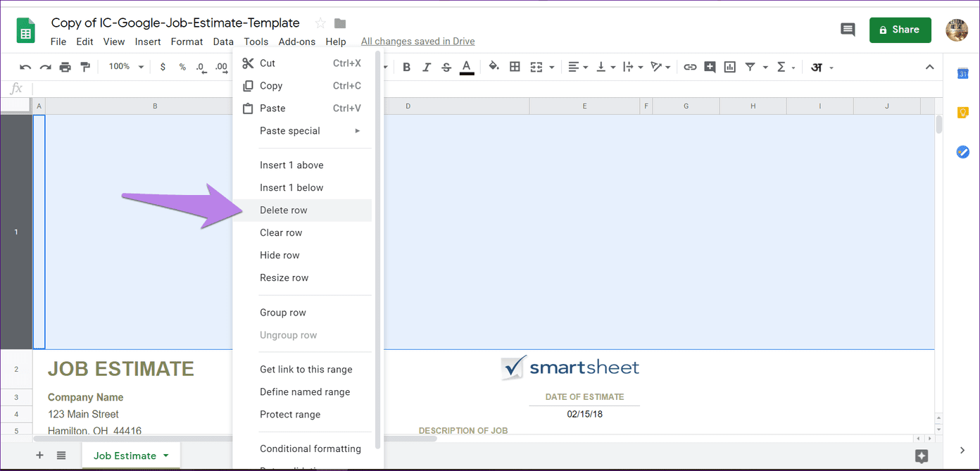Open comment history icon
The height and width of the screenshot is (471, 980).
(x=848, y=30)
